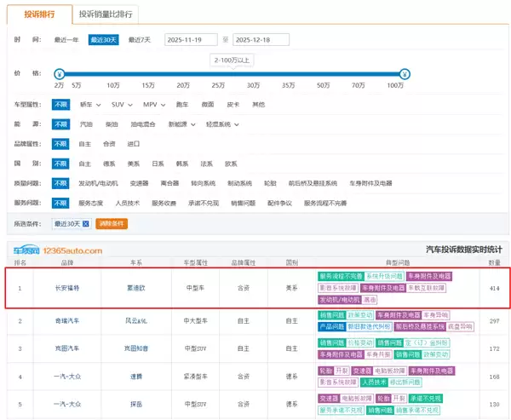This screenshot has width=511, height=420.
Task: Open 风云A9L car series link
Action: (x=136, y=321)
